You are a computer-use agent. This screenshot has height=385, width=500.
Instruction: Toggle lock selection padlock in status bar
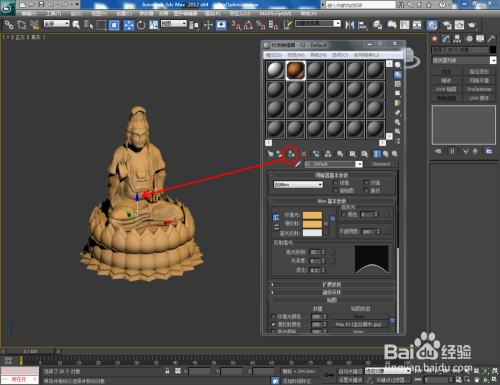click(x=167, y=371)
